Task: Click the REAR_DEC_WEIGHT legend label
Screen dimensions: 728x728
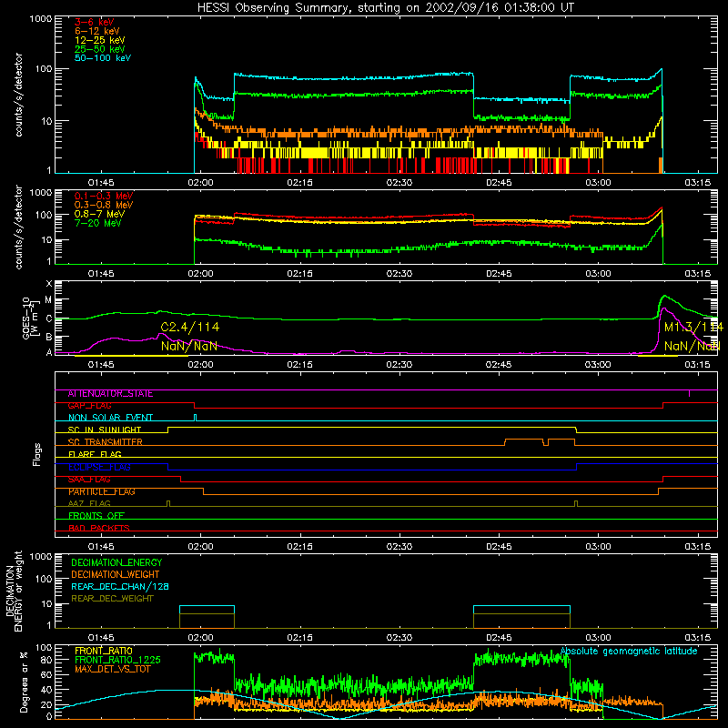Action: click(x=112, y=599)
